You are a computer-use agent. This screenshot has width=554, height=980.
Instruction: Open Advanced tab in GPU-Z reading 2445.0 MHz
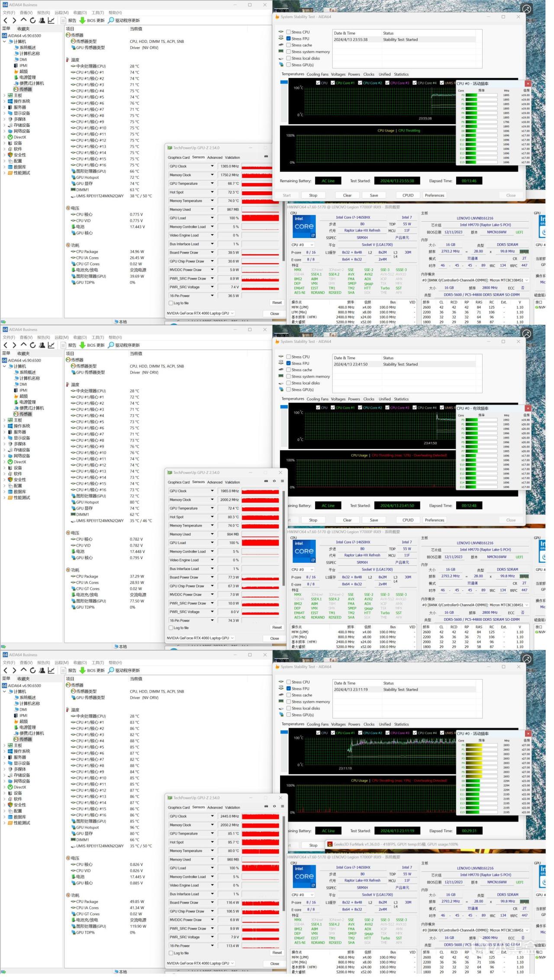[215, 807]
